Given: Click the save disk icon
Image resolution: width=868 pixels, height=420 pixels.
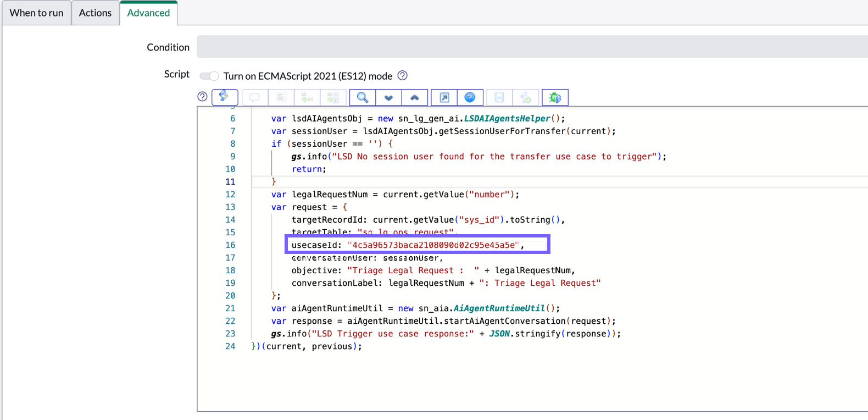Looking at the screenshot, I should click(499, 97).
